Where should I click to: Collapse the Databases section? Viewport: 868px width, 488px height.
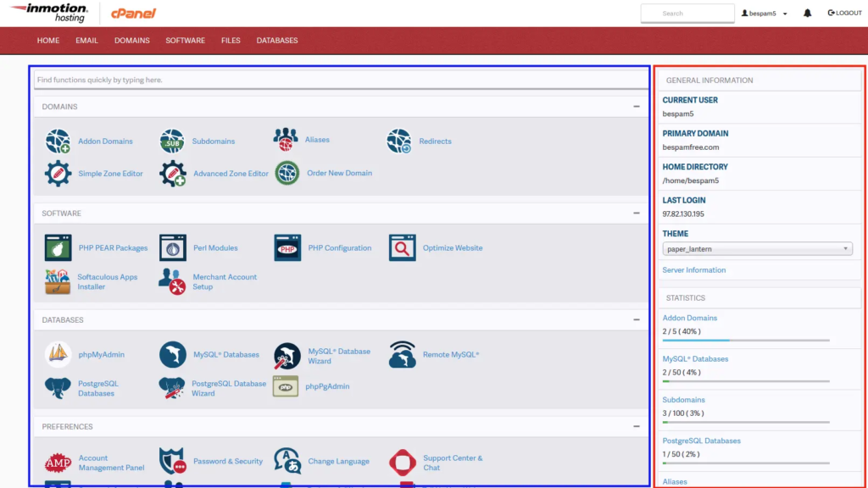tap(636, 320)
